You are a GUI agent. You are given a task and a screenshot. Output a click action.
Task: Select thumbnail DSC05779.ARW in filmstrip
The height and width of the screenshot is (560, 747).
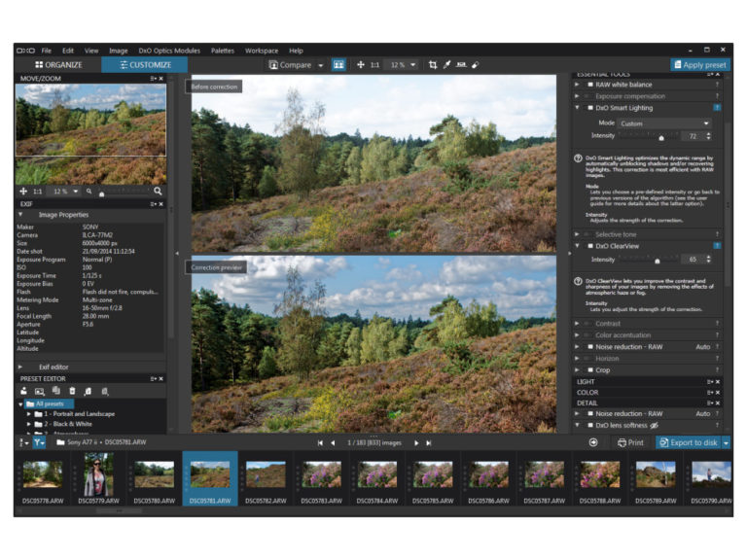(98, 478)
